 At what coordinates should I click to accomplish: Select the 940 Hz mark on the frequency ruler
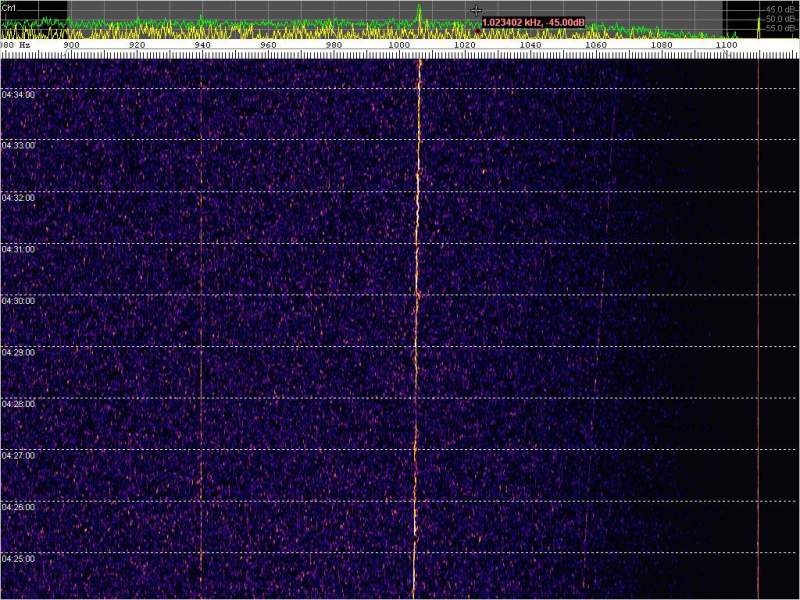pyautogui.click(x=202, y=46)
